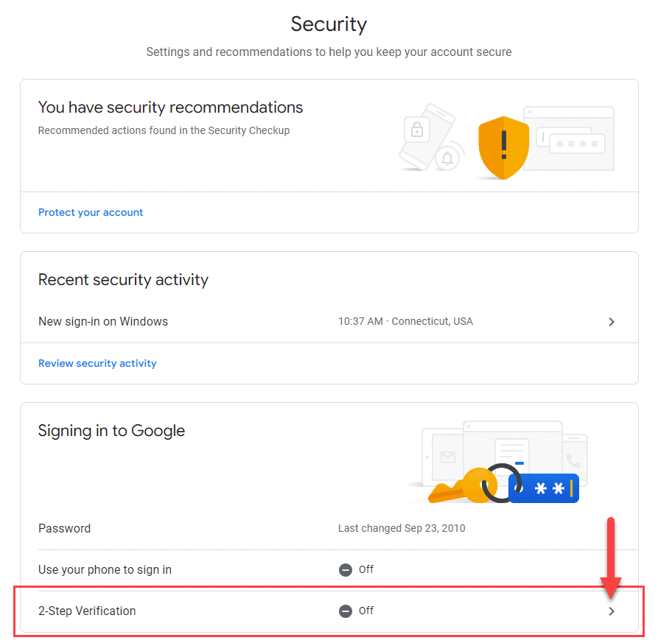Click the notification bell icon illustration
The width and height of the screenshot is (672, 643).
pos(447,158)
